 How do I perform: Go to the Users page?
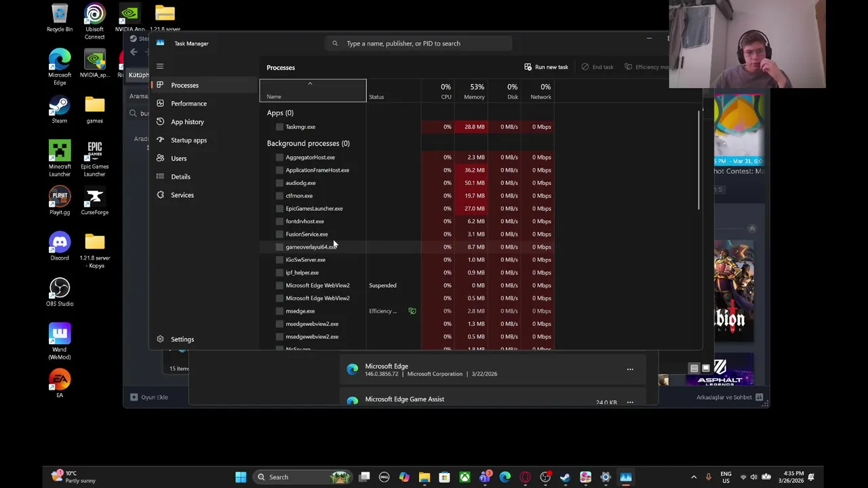tap(203, 159)
